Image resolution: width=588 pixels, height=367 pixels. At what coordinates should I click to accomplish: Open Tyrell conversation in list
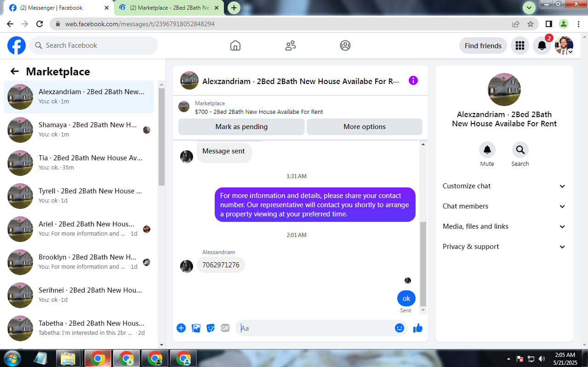[x=79, y=196]
